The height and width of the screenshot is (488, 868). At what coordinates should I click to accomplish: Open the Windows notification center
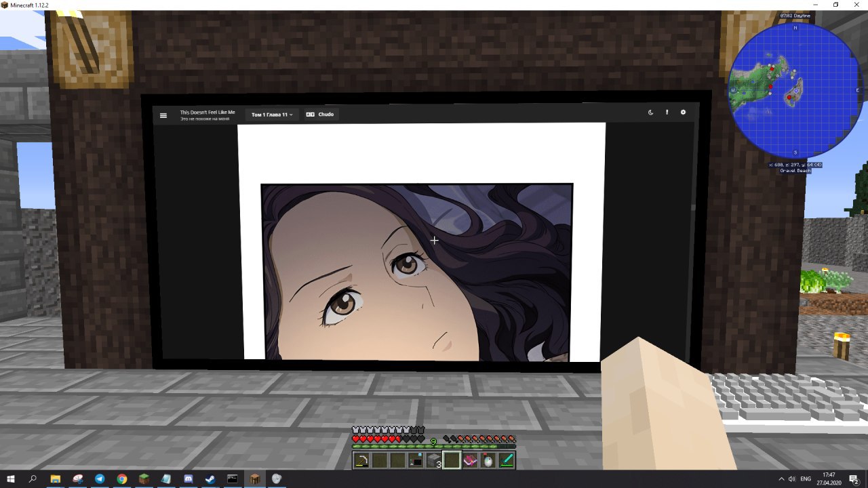pyautogui.click(x=854, y=479)
